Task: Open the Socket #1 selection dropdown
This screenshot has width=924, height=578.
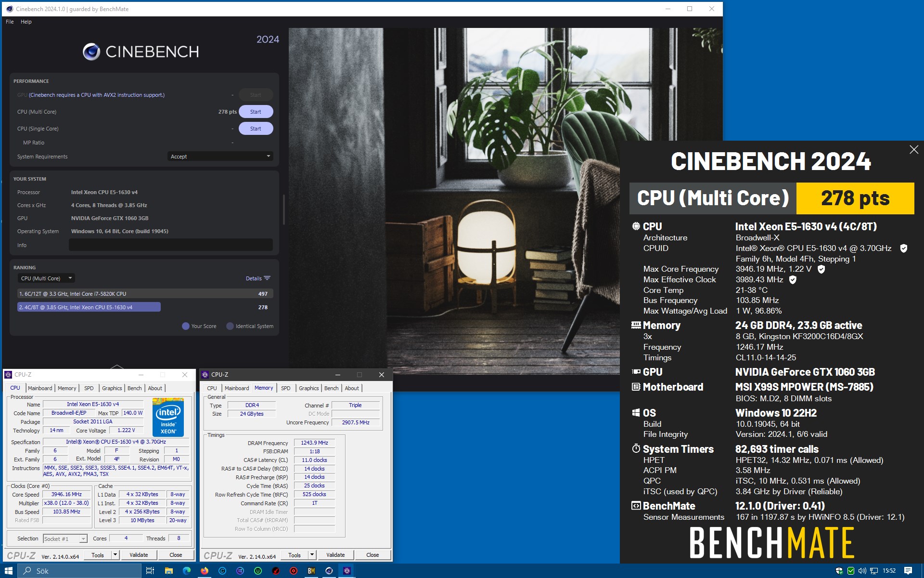Action: 65,539
